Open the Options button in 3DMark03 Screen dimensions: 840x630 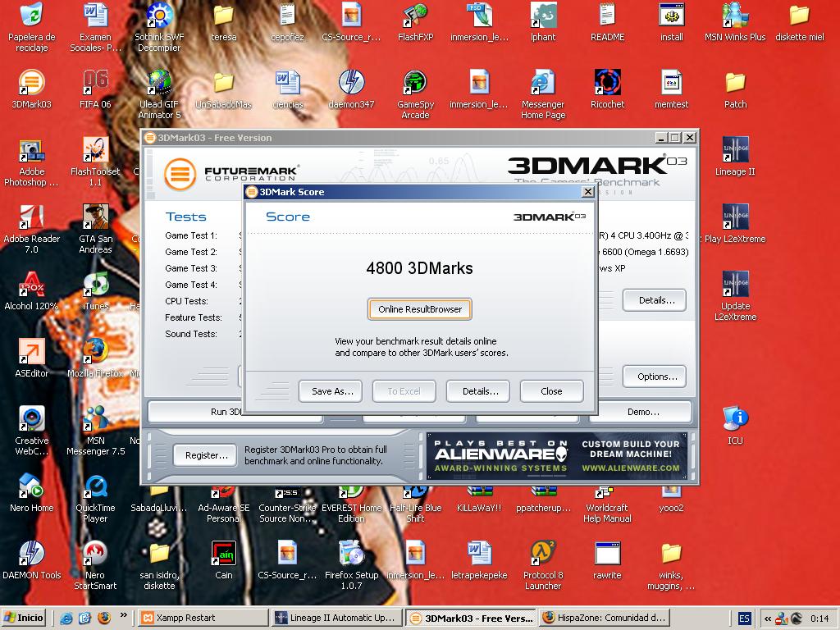click(x=657, y=377)
